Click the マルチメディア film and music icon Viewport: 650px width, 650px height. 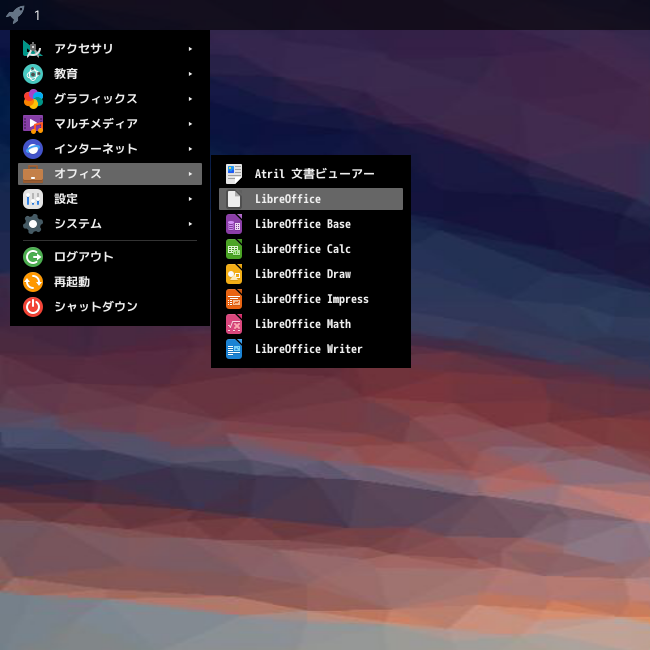pos(33,124)
